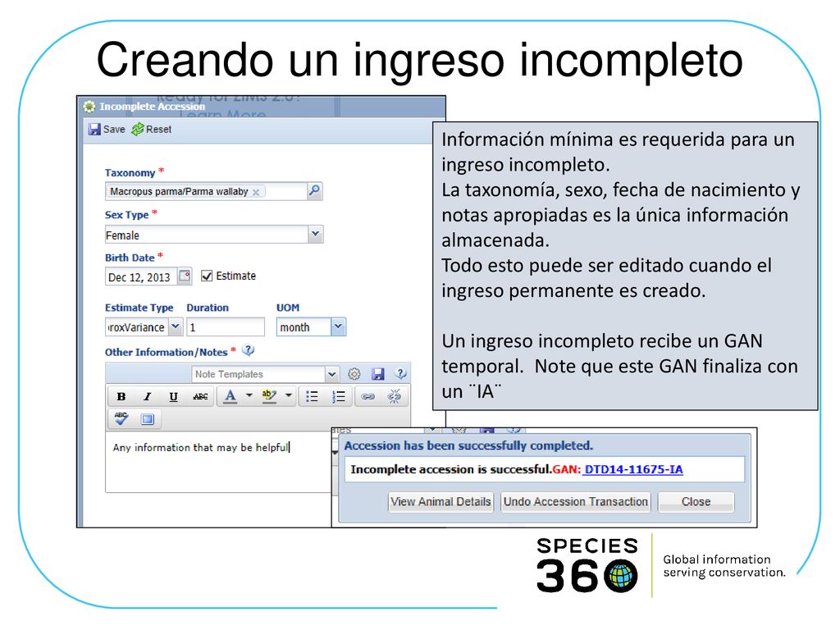Click the Taxonomy text field
The height and width of the screenshot is (630, 840).
coord(206,191)
